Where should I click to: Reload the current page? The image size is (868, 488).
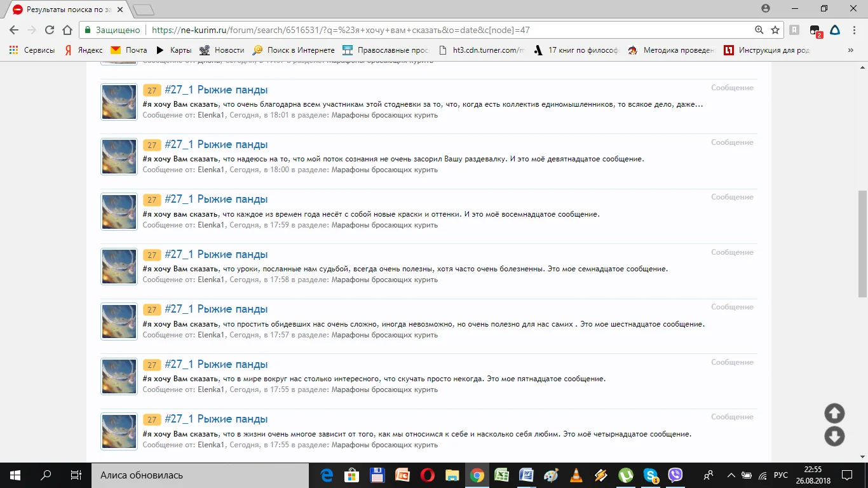(50, 30)
